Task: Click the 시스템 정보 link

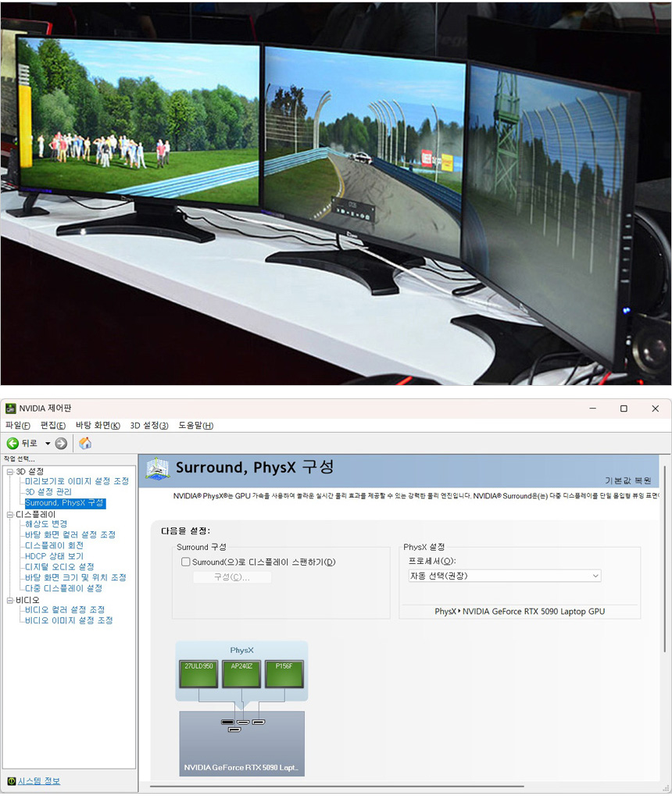Action: pyautogui.click(x=39, y=781)
